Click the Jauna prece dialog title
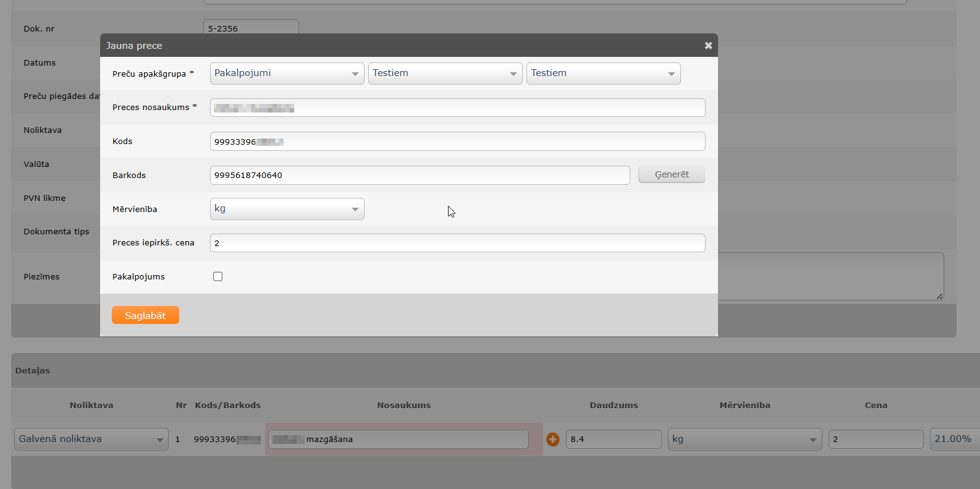Image resolution: width=980 pixels, height=489 pixels. point(134,46)
